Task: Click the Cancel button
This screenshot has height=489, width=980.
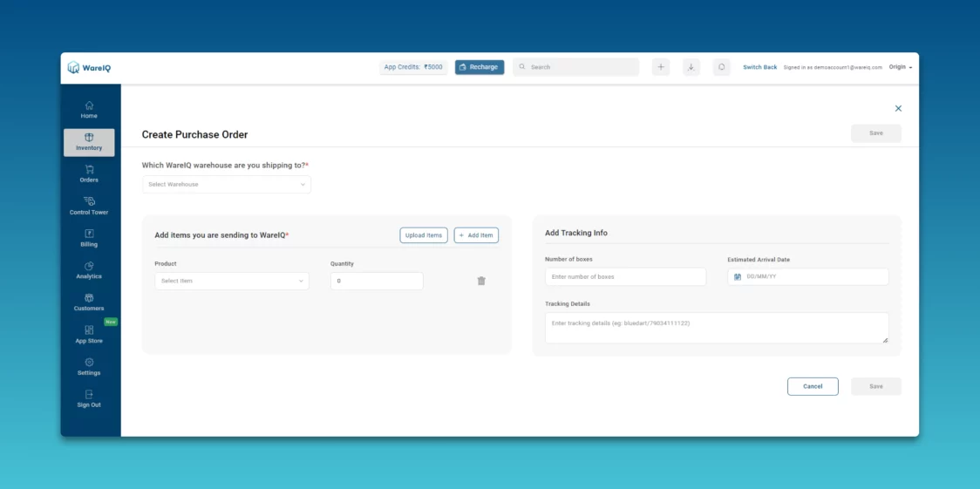Action: pyautogui.click(x=813, y=386)
